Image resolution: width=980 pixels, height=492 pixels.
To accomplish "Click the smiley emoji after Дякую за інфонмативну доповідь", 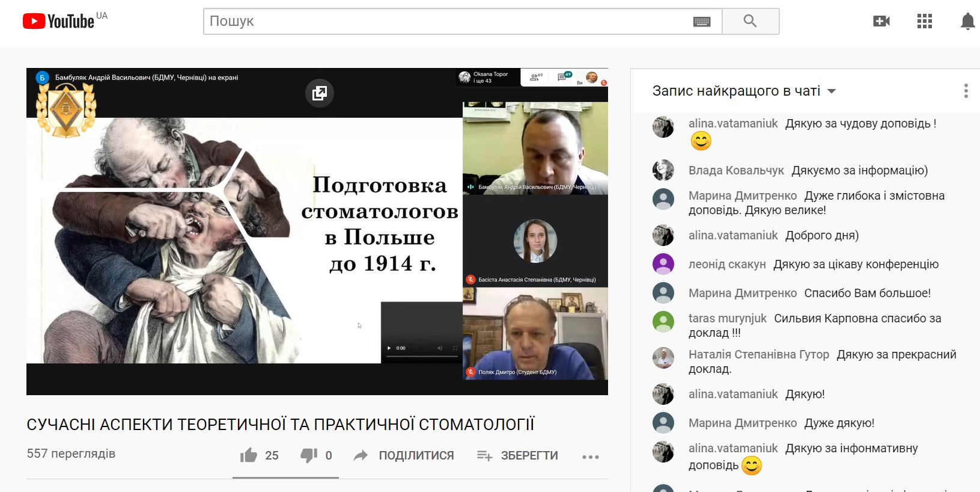I will 752,466.
